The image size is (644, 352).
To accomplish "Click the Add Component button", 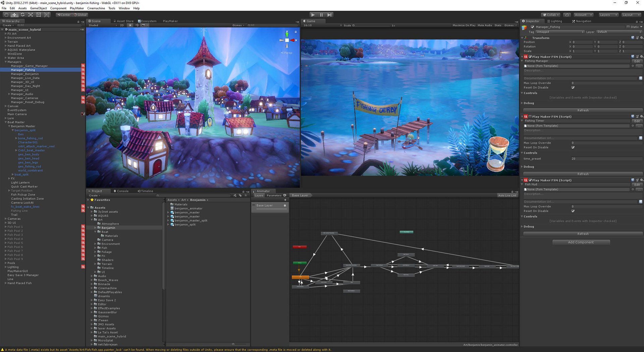I will (x=581, y=242).
